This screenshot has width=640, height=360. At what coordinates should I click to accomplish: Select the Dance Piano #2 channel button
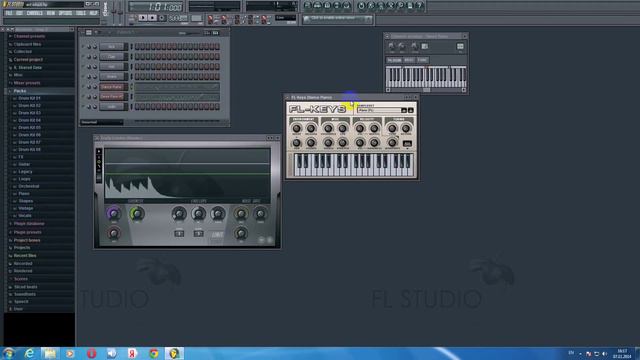[112, 97]
